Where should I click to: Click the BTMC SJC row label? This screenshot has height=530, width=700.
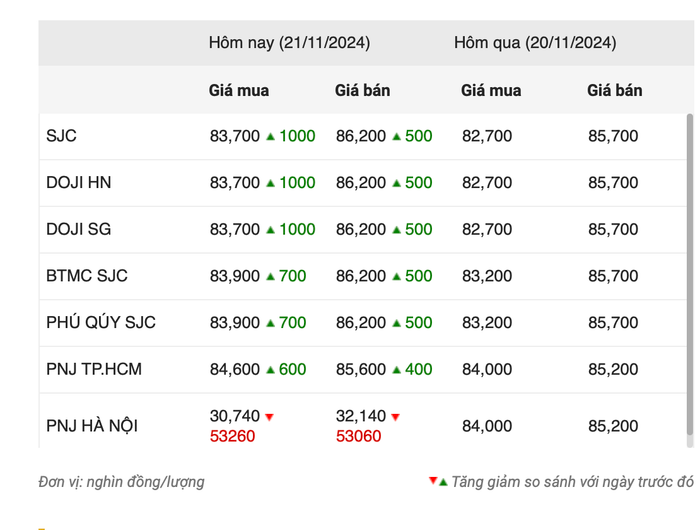click(x=87, y=276)
